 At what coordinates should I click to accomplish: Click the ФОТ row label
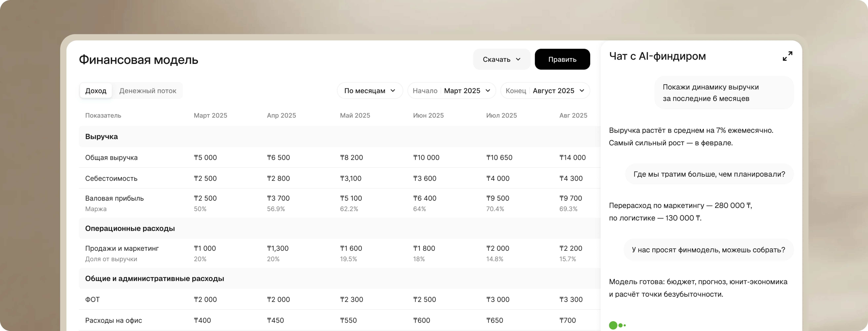[x=92, y=299]
